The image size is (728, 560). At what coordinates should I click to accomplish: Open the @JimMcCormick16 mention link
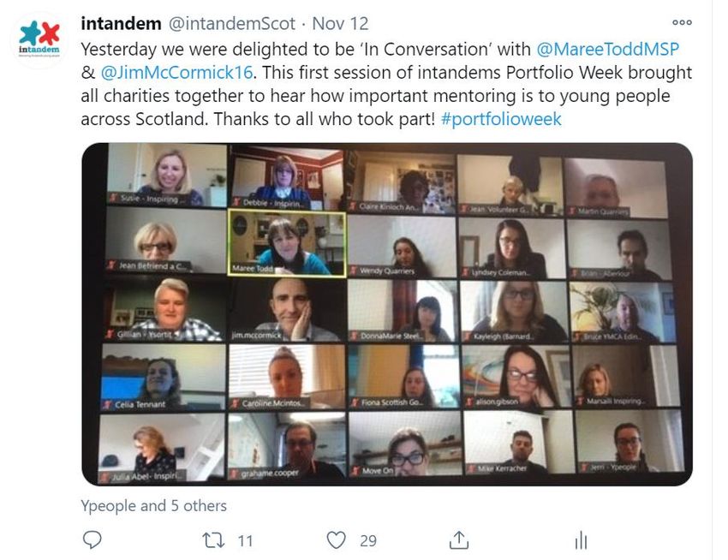(x=176, y=73)
